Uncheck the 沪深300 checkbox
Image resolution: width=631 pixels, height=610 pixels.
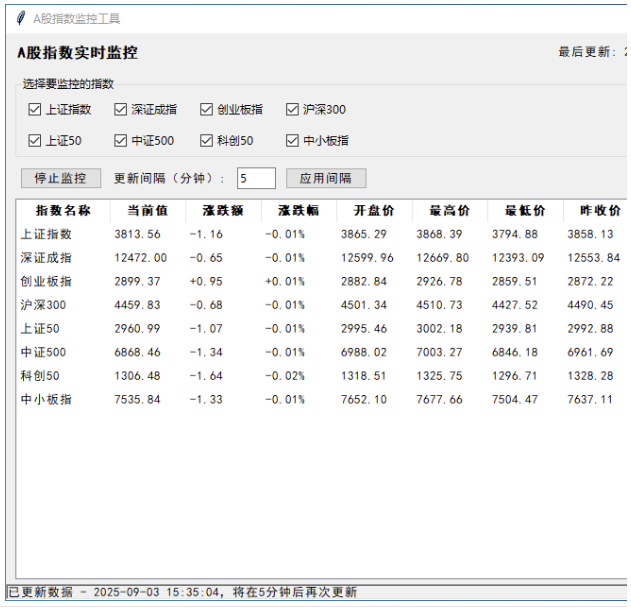(x=293, y=110)
